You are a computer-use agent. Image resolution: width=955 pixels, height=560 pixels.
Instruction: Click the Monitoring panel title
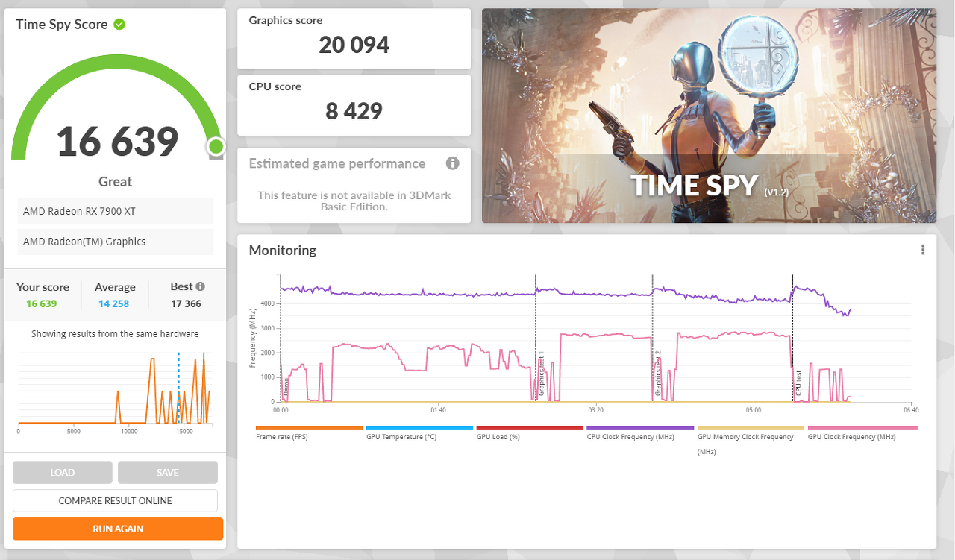click(283, 251)
